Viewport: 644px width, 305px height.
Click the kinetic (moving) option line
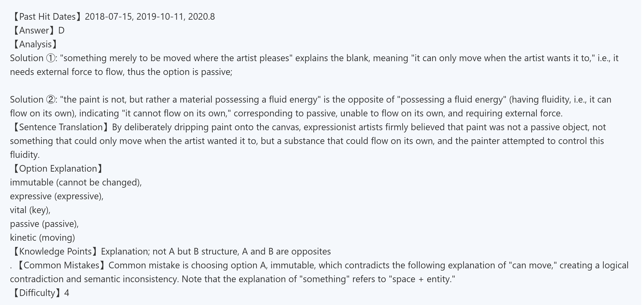tap(42, 238)
